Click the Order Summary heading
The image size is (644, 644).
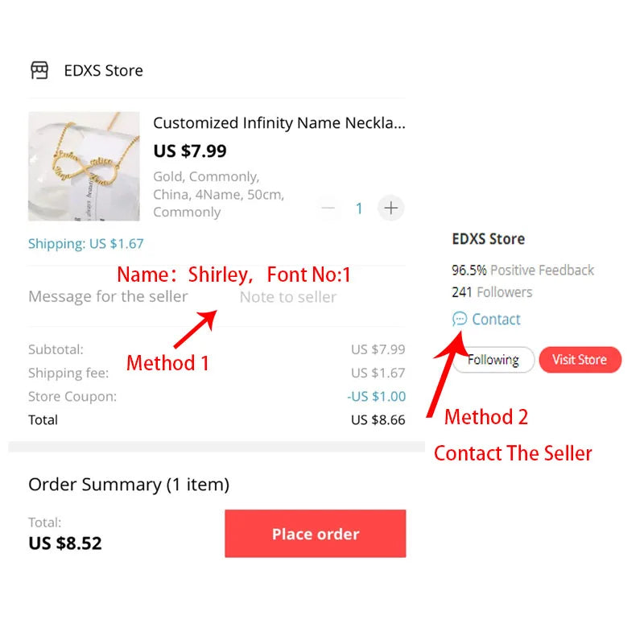(129, 485)
